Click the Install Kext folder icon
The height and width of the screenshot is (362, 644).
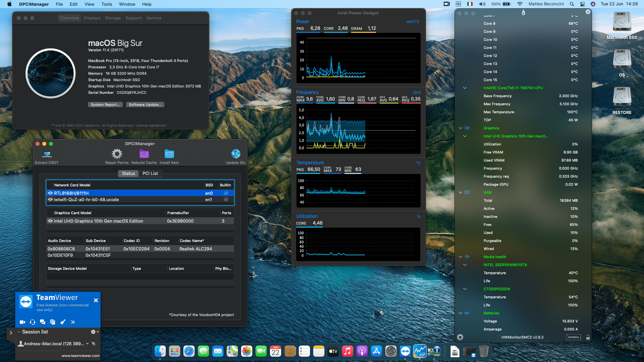pos(169,154)
